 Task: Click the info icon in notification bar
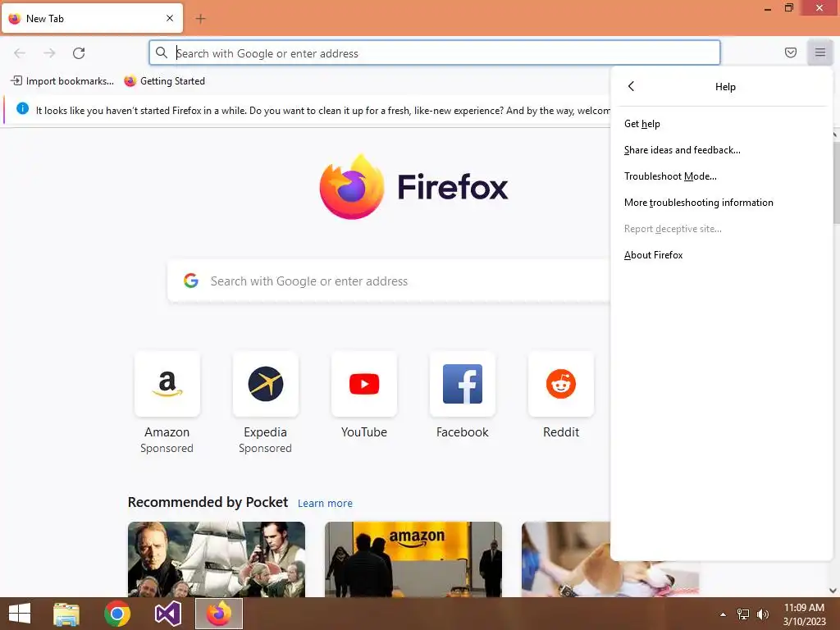22,109
